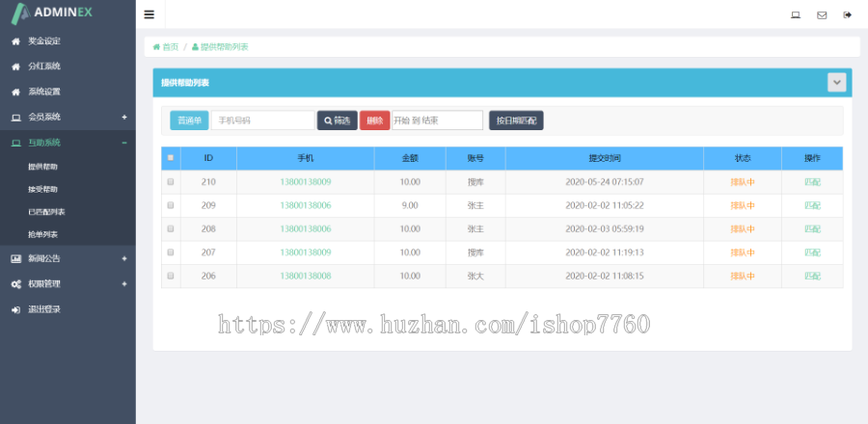Toggle the hamburger sidebar menu icon
This screenshot has width=868, height=424.
149,14
